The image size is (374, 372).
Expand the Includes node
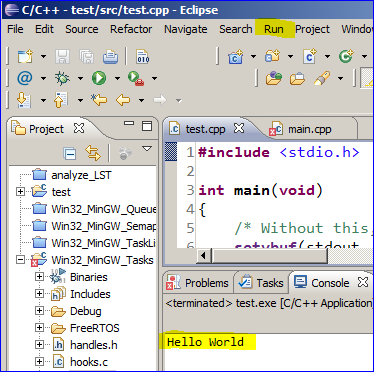(x=39, y=294)
